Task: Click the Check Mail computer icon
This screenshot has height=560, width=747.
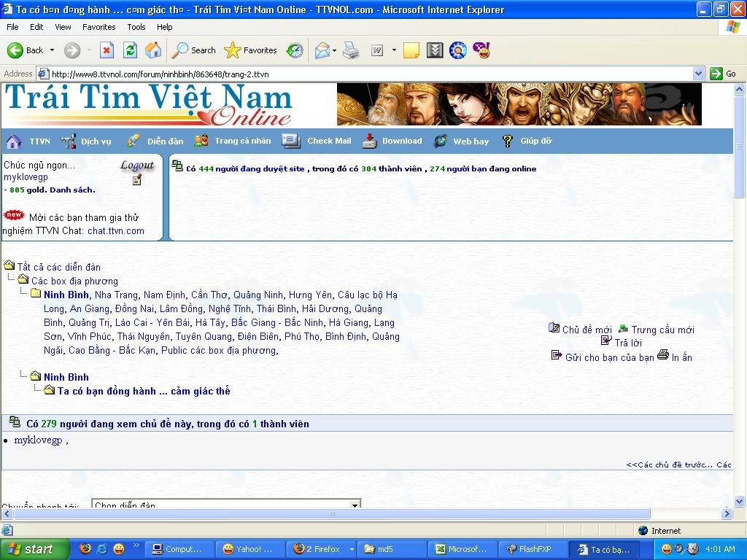Action: 290,141
